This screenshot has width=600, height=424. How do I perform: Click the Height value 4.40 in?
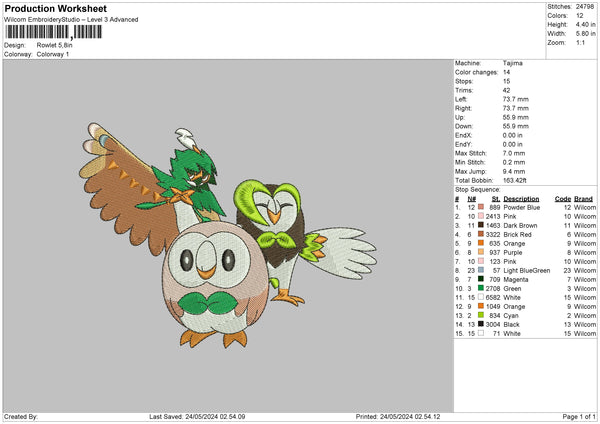point(585,24)
